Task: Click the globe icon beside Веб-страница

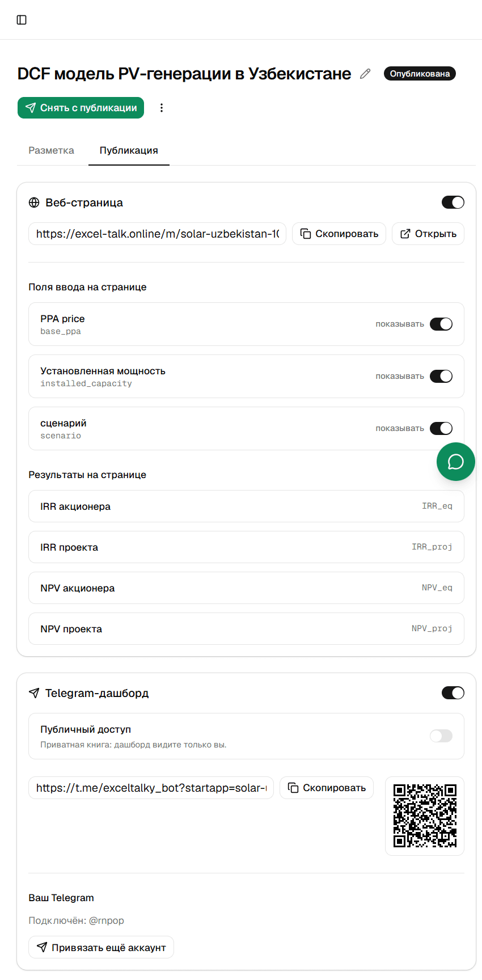Action: point(34,202)
